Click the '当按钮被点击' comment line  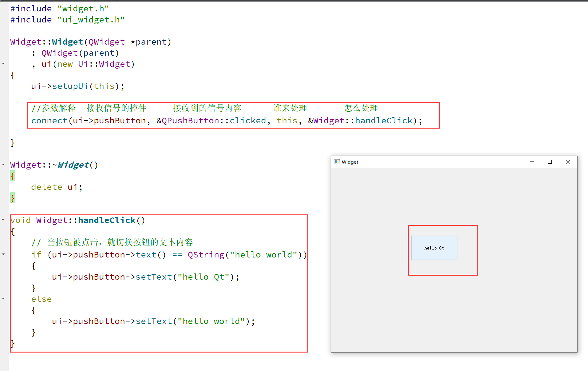(112, 242)
